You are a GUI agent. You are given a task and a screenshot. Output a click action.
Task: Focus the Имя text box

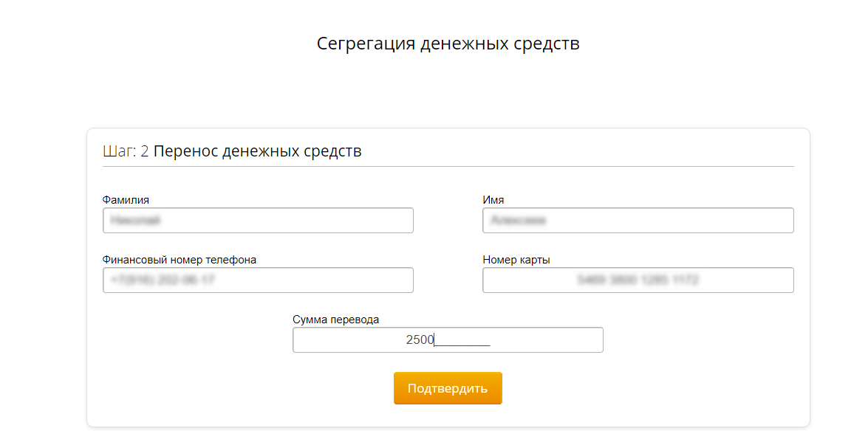point(638,221)
